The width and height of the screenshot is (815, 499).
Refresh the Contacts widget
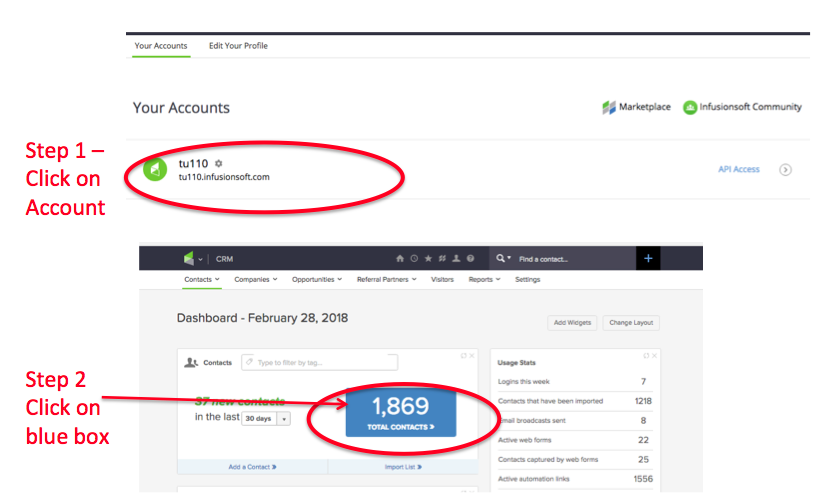pyautogui.click(x=463, y=356)
